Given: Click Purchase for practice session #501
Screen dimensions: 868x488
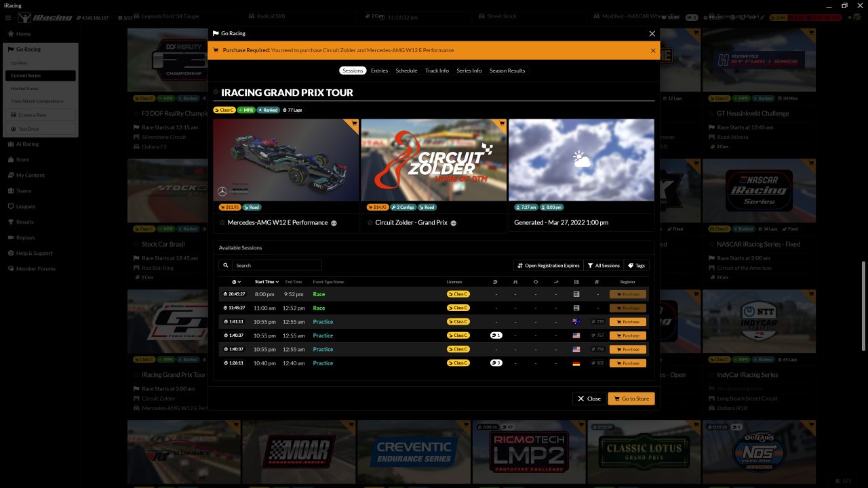Looking at the screenshot, I should [x=628, y=363].
